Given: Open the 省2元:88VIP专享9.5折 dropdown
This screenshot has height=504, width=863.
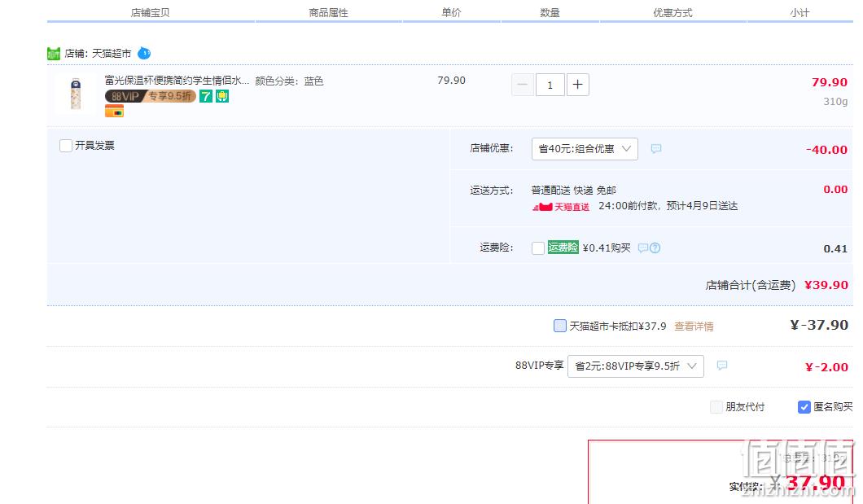Looking at the screenshot, I should 636,366.
